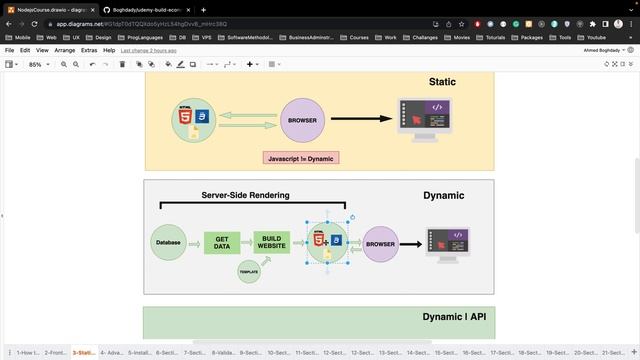Bookmark page with star icon
640x360 pixels.
coord(462,24)
